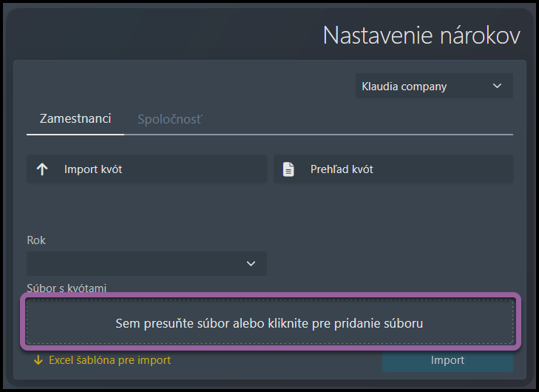Click the file drop zone to add file
539x392 pixels.
tap(270, 322)
